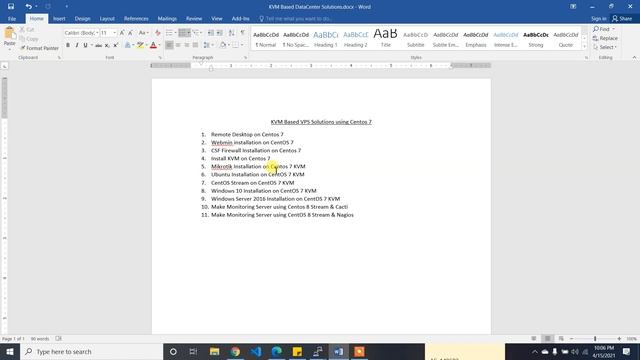This screenshot has height=360, width=640.
Task: Click the Shrink Font icon
Action: click(x=130, y=33)
